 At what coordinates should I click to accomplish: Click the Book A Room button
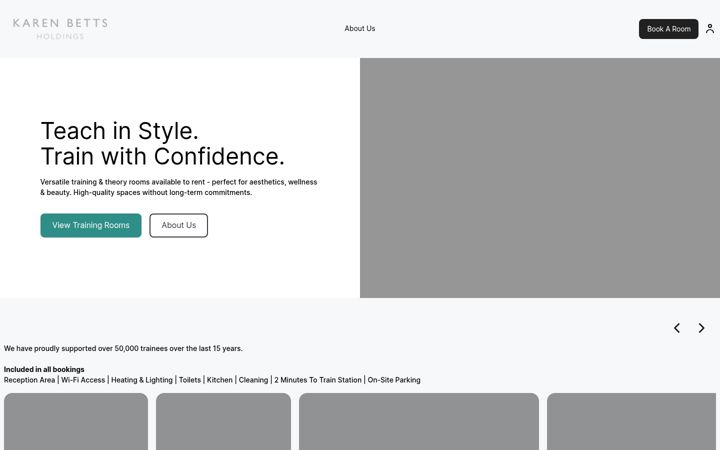668,29
